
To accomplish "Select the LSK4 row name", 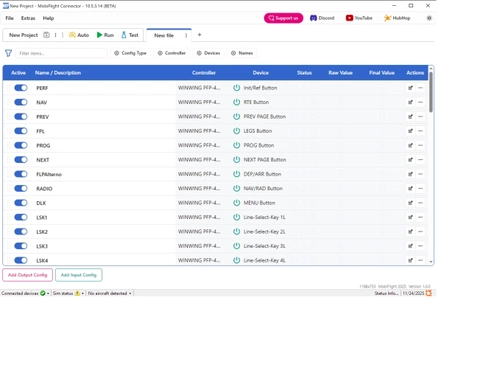I will point(42,260).
